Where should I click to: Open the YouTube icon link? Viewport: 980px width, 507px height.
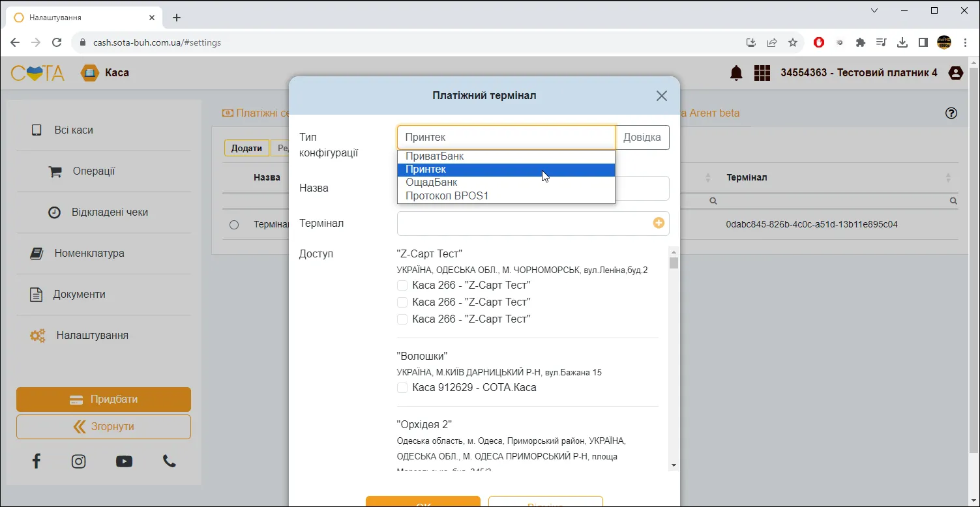[124, 461]
